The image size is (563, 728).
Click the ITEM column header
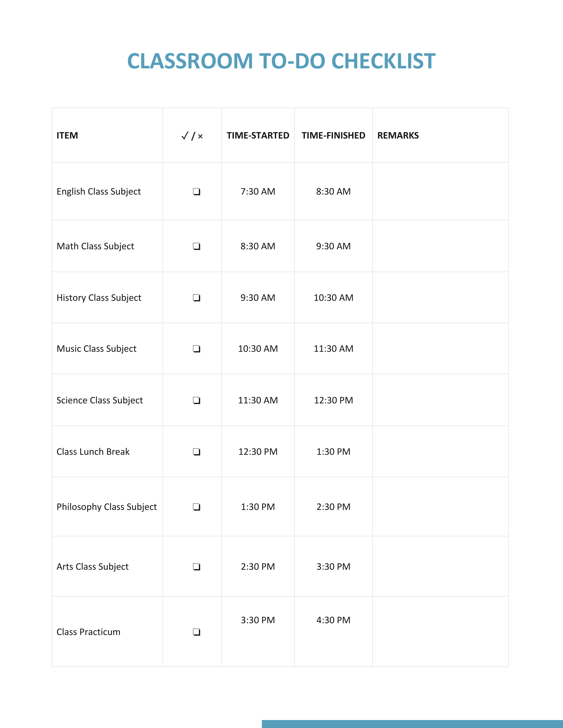(x=67, y=135)
